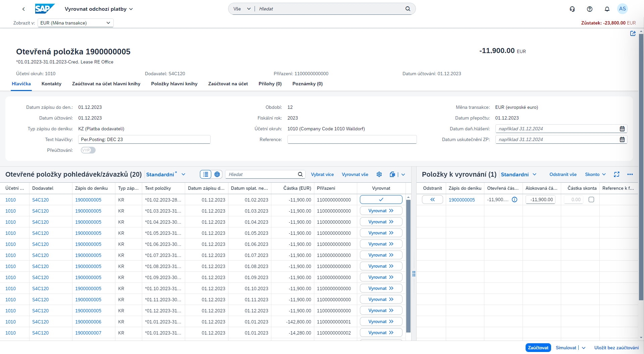Open the Skonto dropdown
Image resolution: width=644 pixels, height=354 pixels.
pyautogui.click(x=595, y=174)
